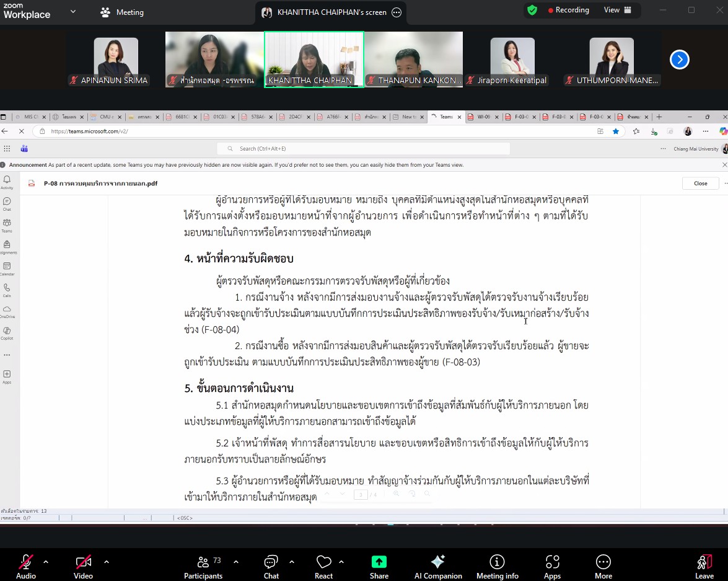Expand audio settings arrow next to Audio
Screen dimensions: 728x581
coord(46,562)
